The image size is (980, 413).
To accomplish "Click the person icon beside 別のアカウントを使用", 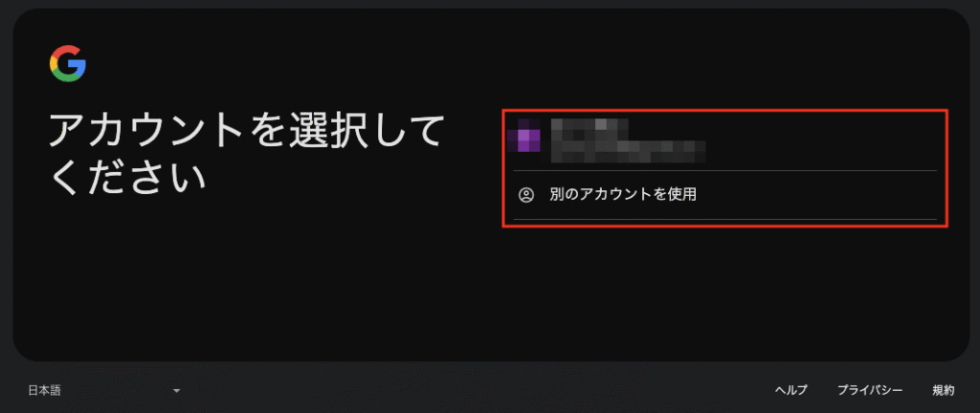I will [x=526, y=195].
